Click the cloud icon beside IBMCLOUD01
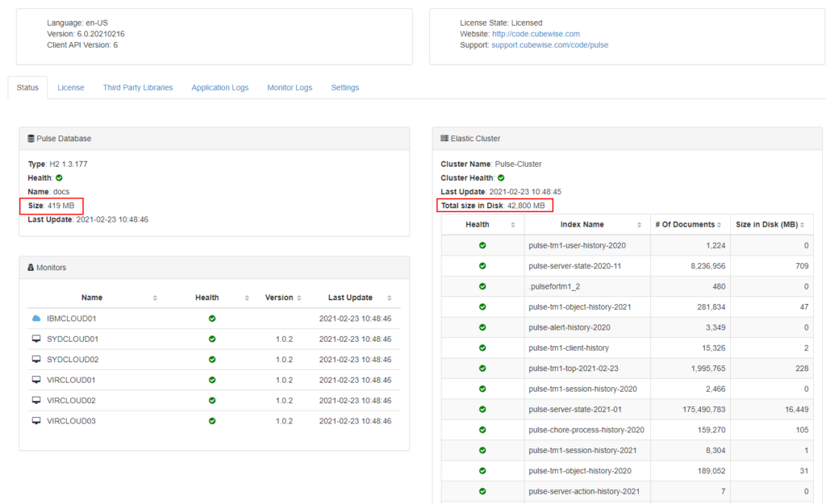This screenshot has height=504, width=826. pos(35,319)
